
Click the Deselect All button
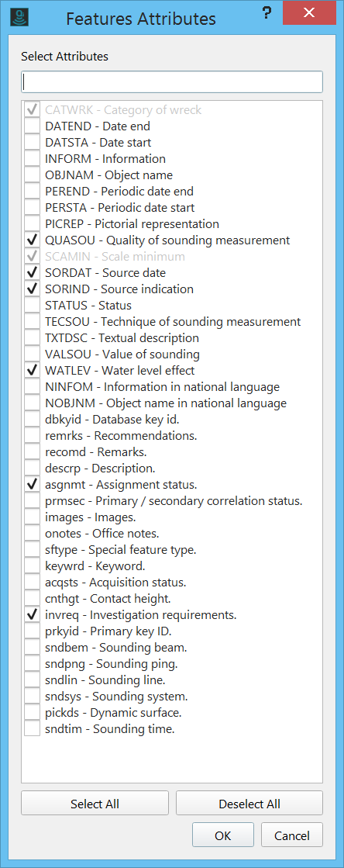click(x=249, y=804)
